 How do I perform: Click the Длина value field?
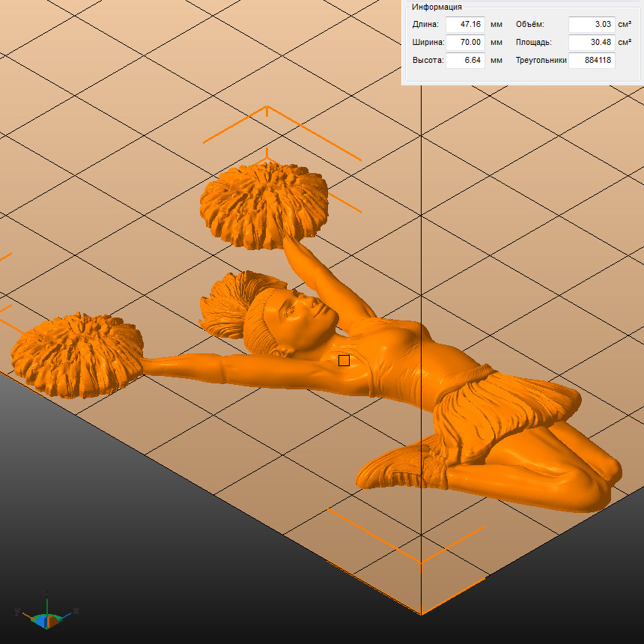tap(465, 24)
